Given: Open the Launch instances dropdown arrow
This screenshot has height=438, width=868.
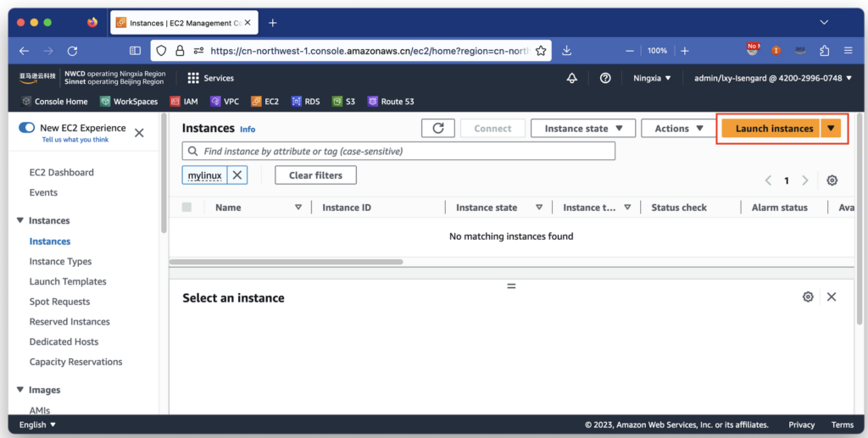Looking at the screenshot, I should tap(831, 128).
